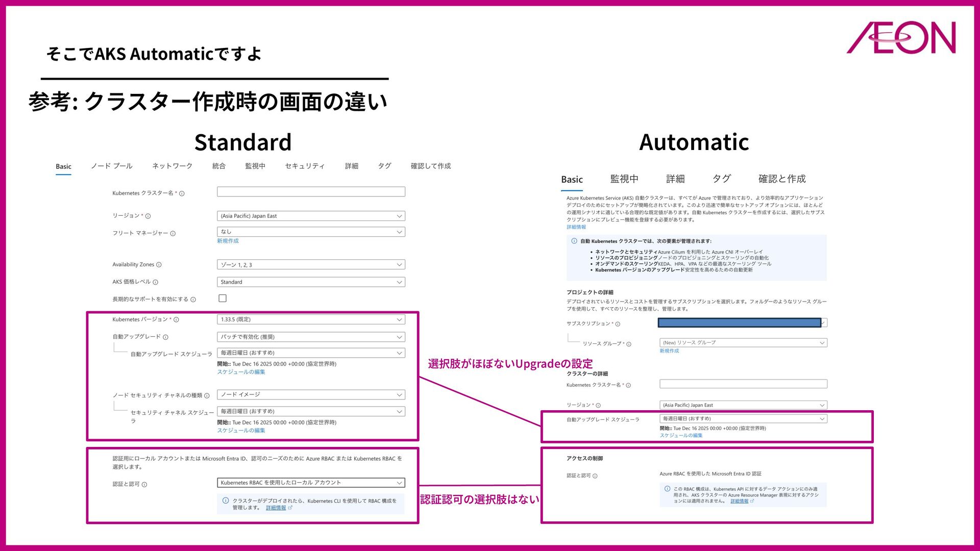This screenshot has height=551, width=980.
Task: Click info icon next to ノード セキュリティ チャネルの種類
Action: coord(207,396)
